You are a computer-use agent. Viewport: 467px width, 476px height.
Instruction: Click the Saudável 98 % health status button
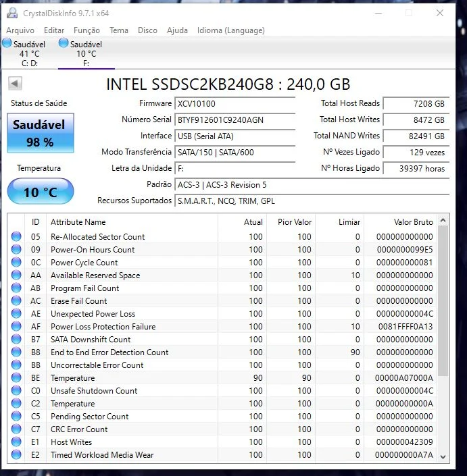pos(41,133)
